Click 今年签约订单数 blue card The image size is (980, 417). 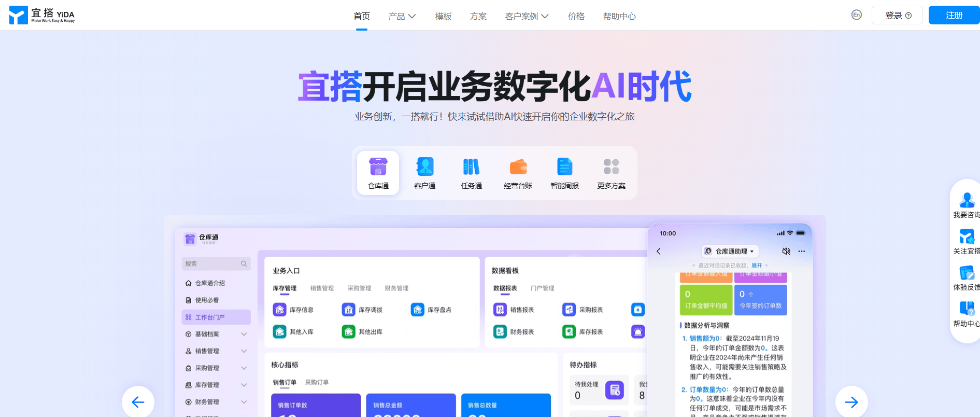[760, 300]
